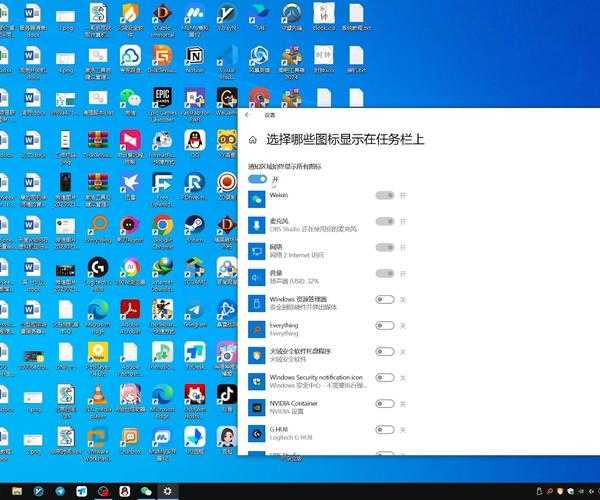Viewport: 600px width, 500px height.
Task: Click the "NVIDIA Container" text
Action: pyautogui.click(x=293, y=403)
